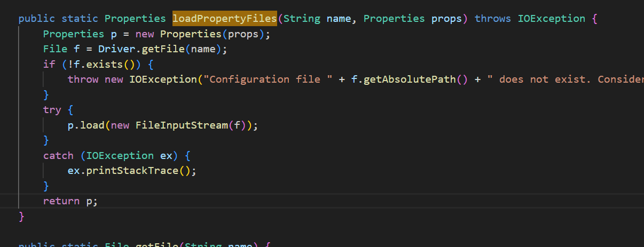644x247 pixels.
Task: Click the props parameter in the method signature
Action: (x=446, y=19)
